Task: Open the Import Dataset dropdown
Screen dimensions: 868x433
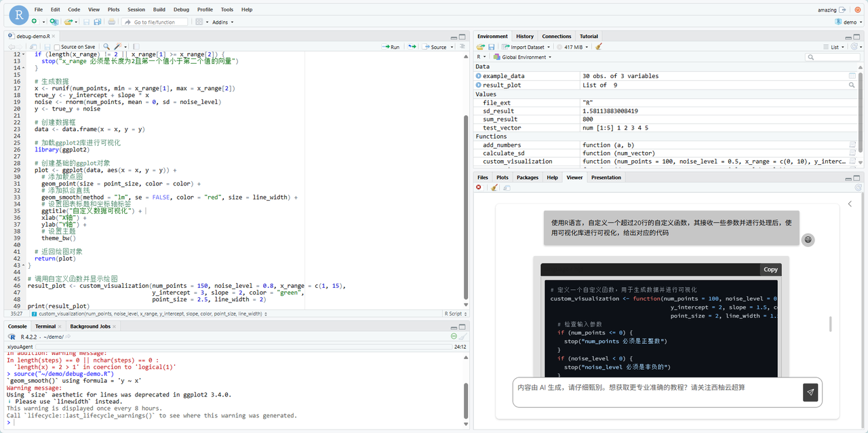Action: (x=528, y=47)
